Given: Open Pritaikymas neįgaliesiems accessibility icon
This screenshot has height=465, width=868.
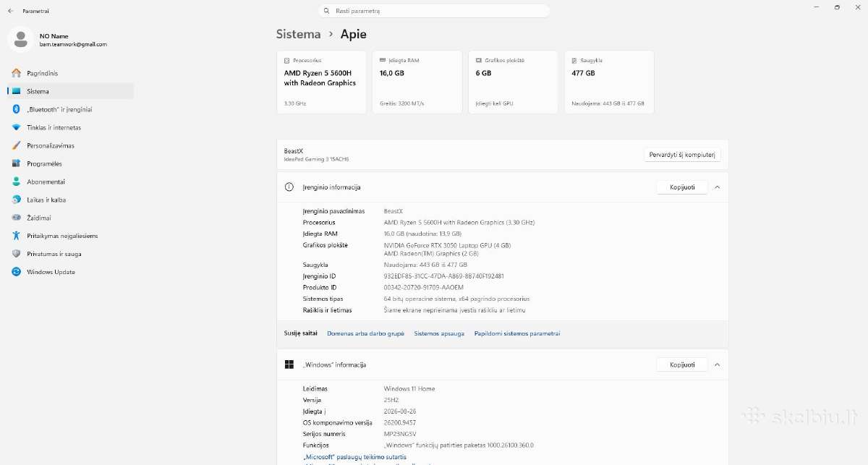Looking at the screenshot, I should [16, 236].
